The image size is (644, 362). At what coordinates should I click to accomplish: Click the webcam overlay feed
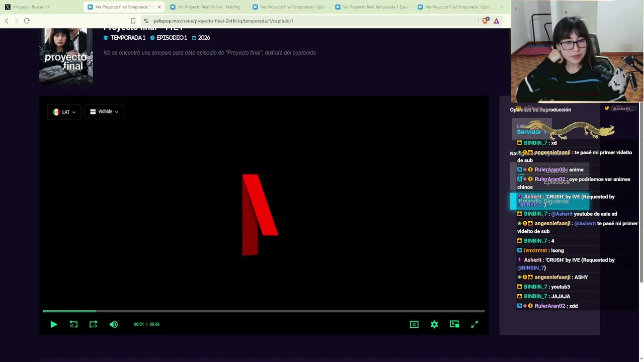click(x=577, y=52)
